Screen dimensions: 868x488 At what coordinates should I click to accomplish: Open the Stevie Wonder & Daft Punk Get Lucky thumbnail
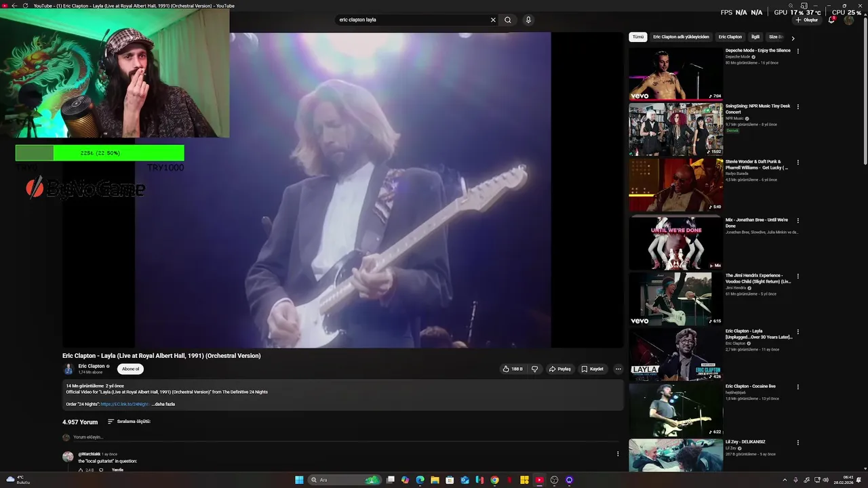(x=675, y=185)
